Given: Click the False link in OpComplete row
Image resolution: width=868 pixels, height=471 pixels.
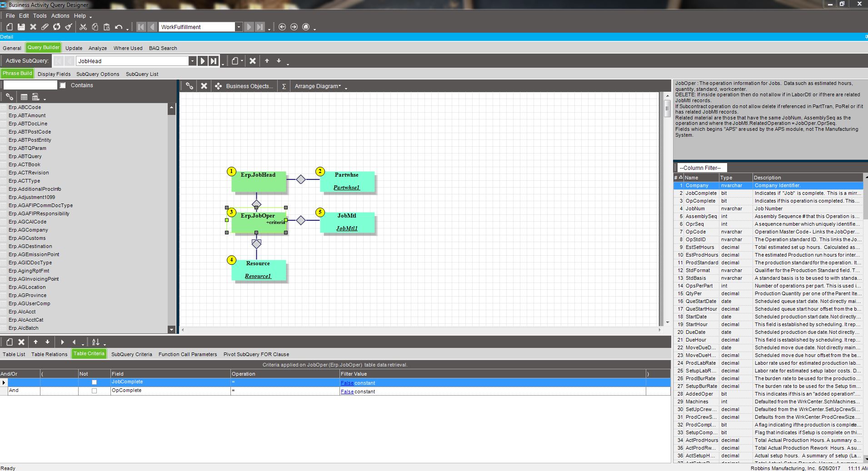Looking at the screenshot, I should pos(347,392).
